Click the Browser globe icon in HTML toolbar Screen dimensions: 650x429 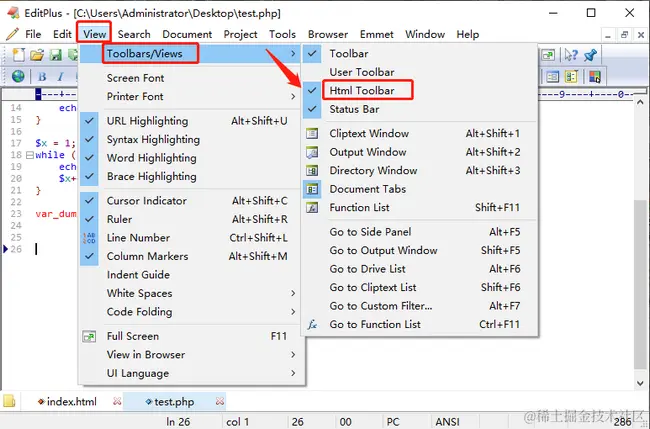(18, 76)
